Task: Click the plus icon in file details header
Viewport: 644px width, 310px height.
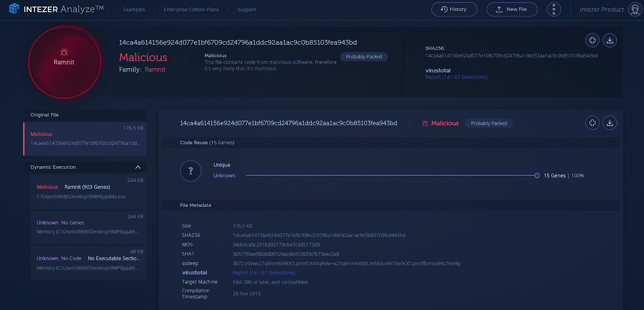Action: pos(592,123)
